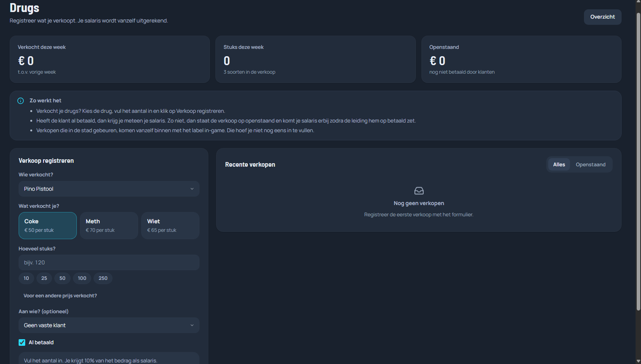
Task: Choose the 250 quick amount chip
Action: coord(103,278)
